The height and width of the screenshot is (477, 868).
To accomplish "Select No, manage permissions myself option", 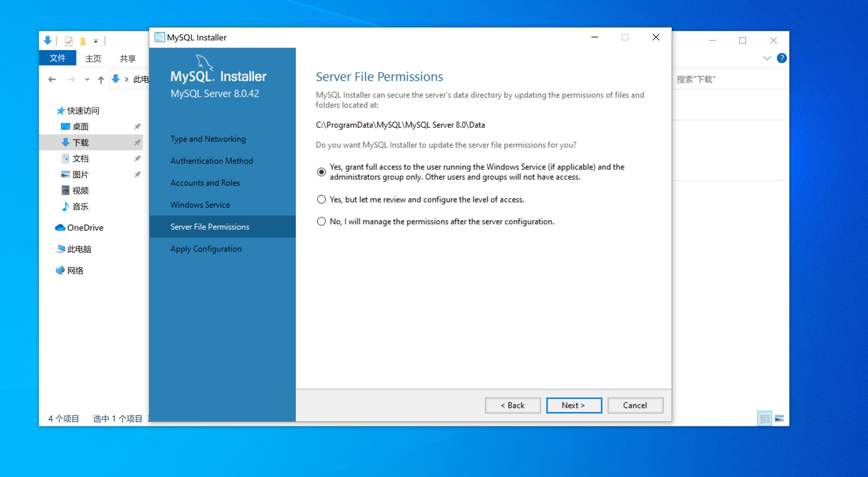I will point(321,222).
